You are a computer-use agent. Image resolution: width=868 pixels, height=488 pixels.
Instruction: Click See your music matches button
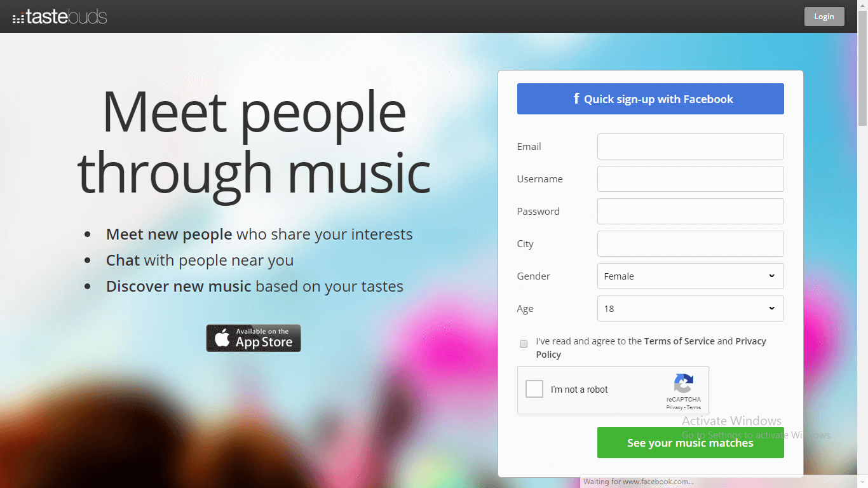[x=691, y=443]
